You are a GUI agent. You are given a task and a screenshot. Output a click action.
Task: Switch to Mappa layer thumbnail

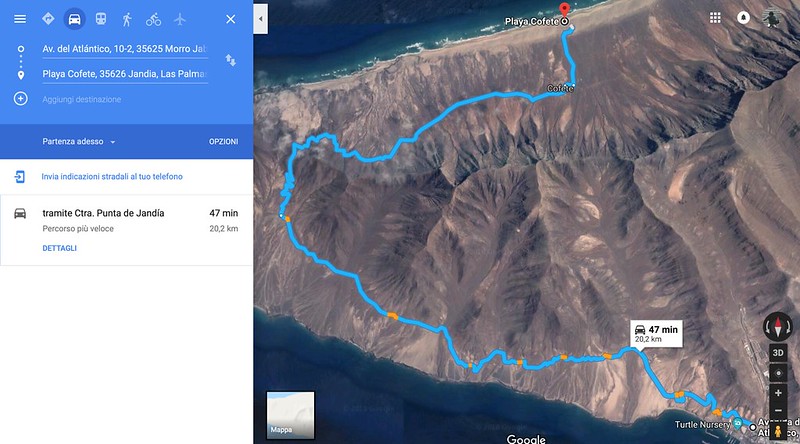point(290,415)
